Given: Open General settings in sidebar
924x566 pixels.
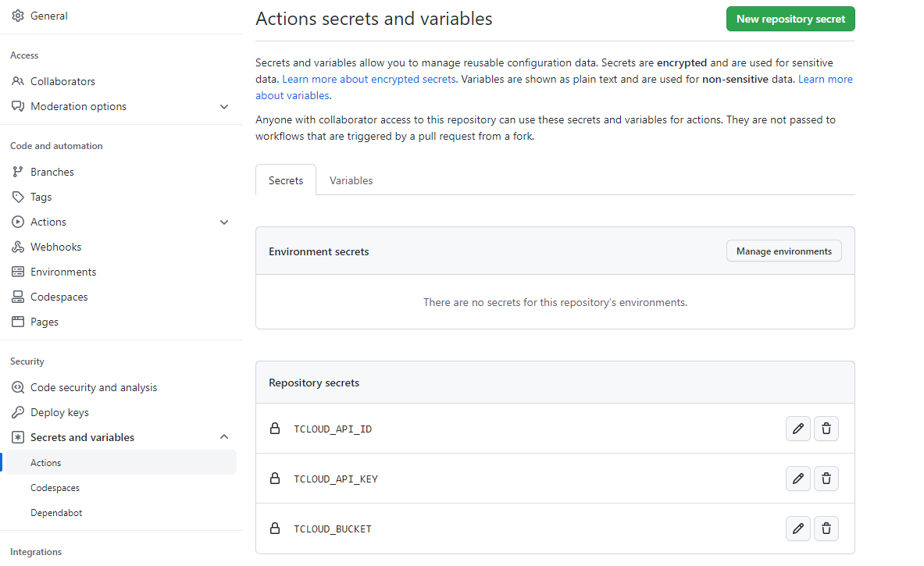Looking at the screenshot, I should pyautogui.click(x=48, y=16).
